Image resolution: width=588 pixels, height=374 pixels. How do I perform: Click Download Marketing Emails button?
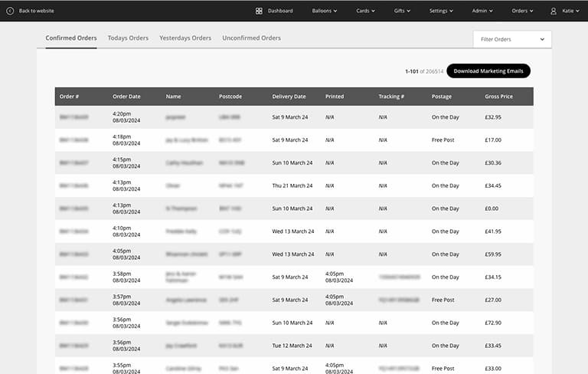(x=488, y=71)
